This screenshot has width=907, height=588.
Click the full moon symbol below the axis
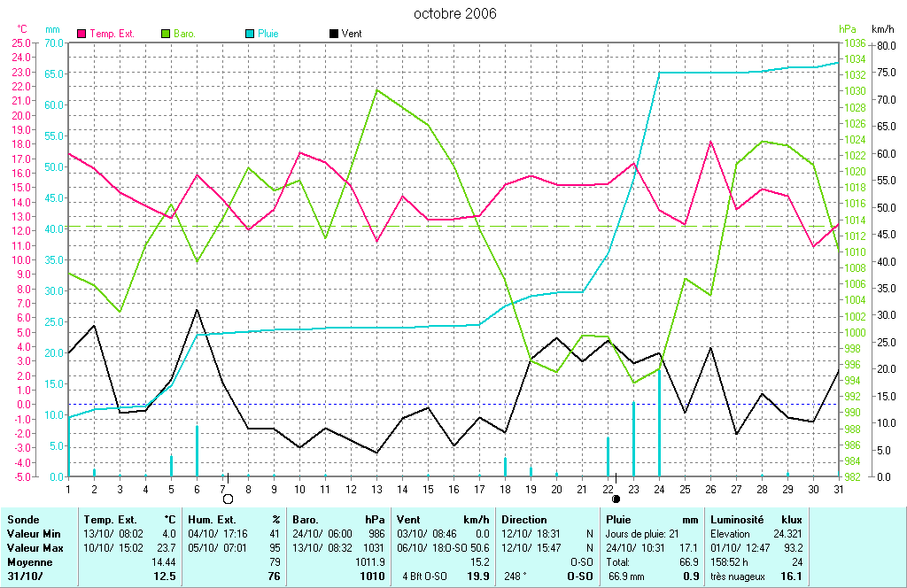[228, 499]
